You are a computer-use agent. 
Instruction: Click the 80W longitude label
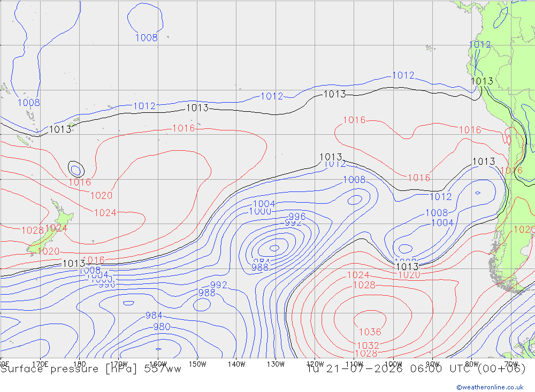pos(472,364)
